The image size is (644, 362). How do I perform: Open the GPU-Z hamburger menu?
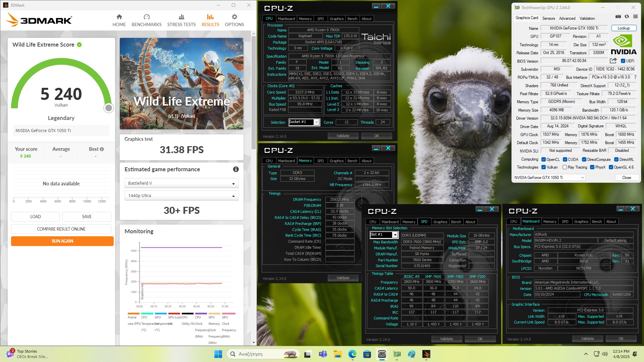click(635, 16)
